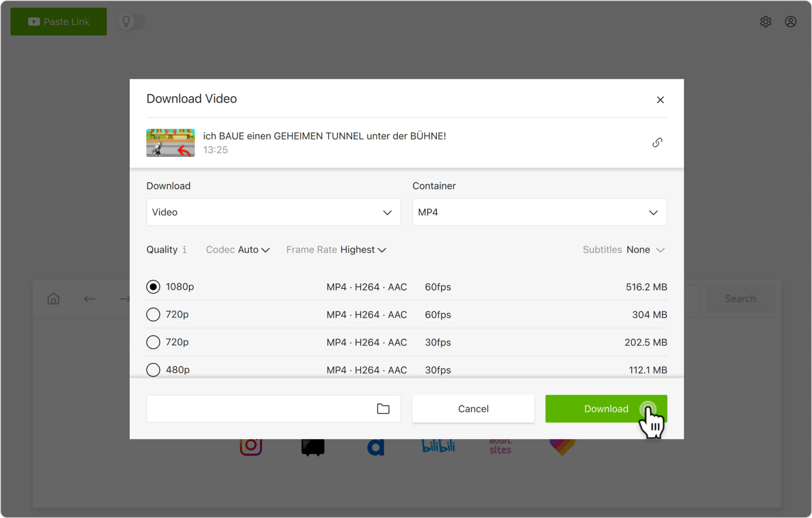812x518 pixels.
Task: Select the 720p 30fps quality option
Action: point(153,342)
